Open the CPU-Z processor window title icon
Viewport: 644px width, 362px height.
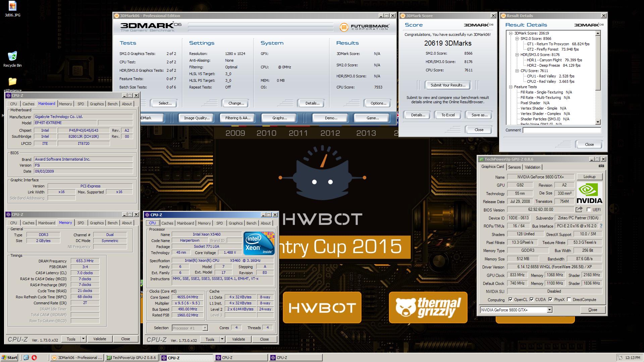[x=147, y=215]
